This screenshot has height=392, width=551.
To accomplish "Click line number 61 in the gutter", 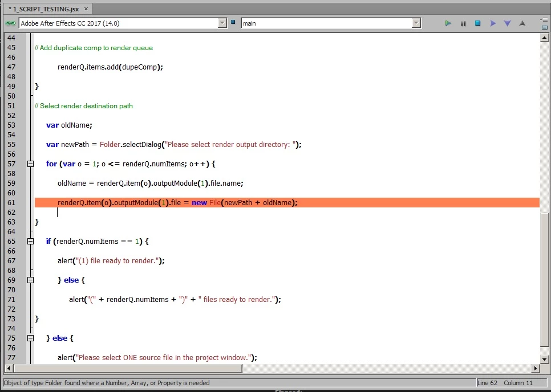I will tap(11, 202).
